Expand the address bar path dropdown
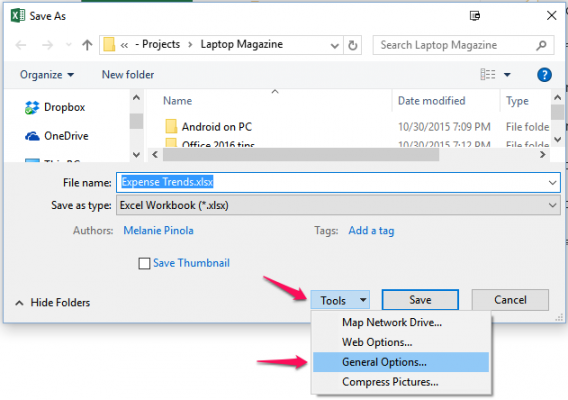This screenshot has height=400, width=568. (x=335, y=46)
